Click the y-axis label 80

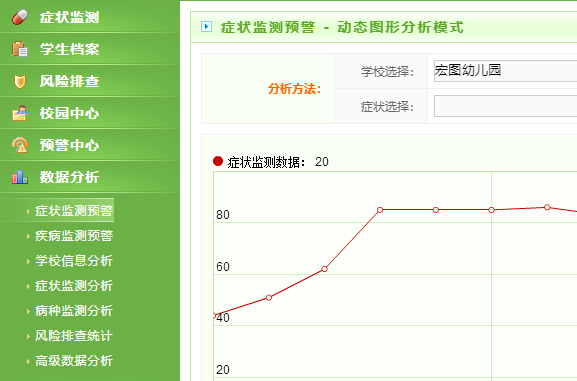click(x=223, y=215)
